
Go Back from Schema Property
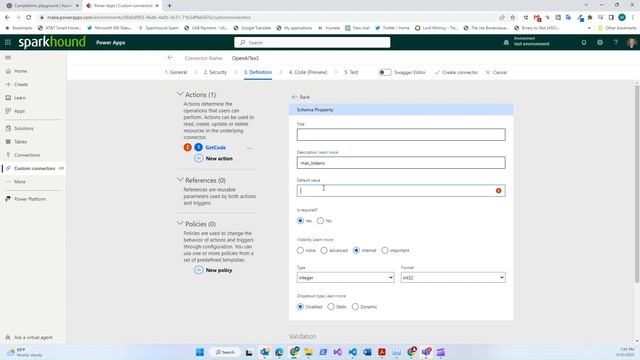(x=301, y=97)
